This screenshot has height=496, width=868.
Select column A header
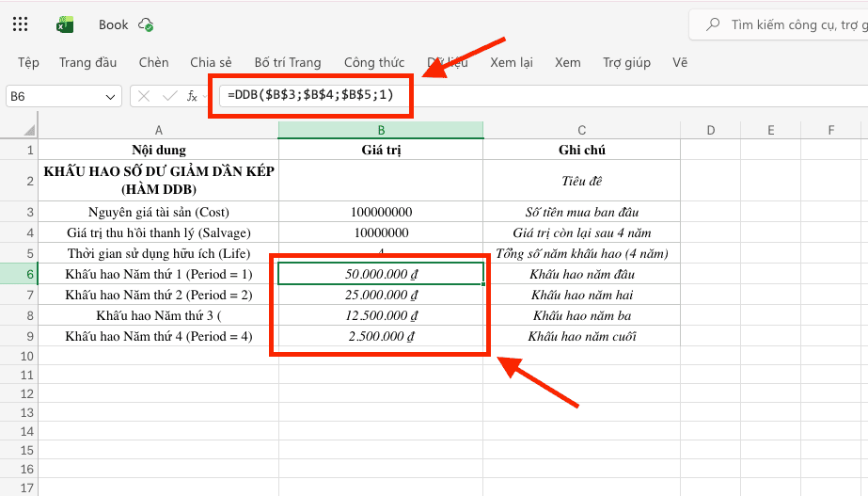158,130
